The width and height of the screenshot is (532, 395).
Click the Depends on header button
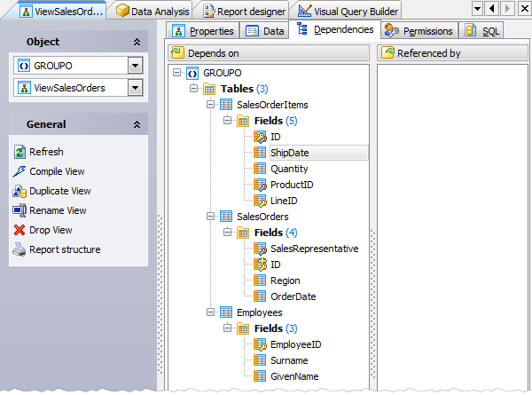coord(267,53)
